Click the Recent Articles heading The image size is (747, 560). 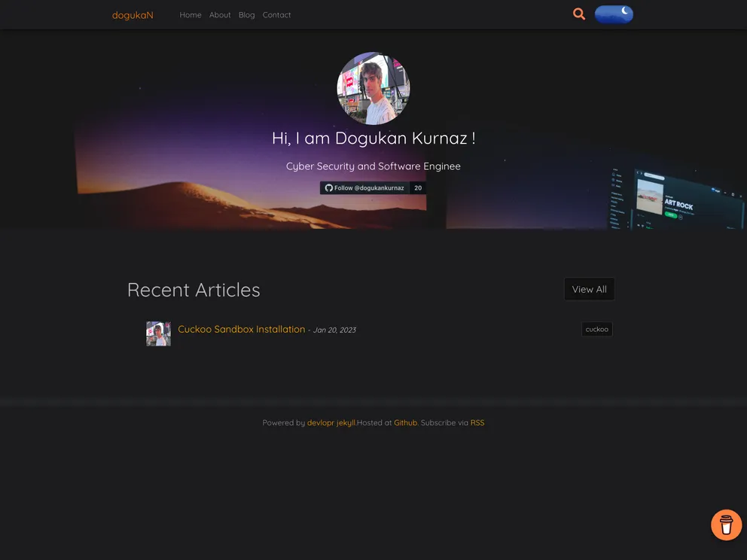(x=194, y=290)
